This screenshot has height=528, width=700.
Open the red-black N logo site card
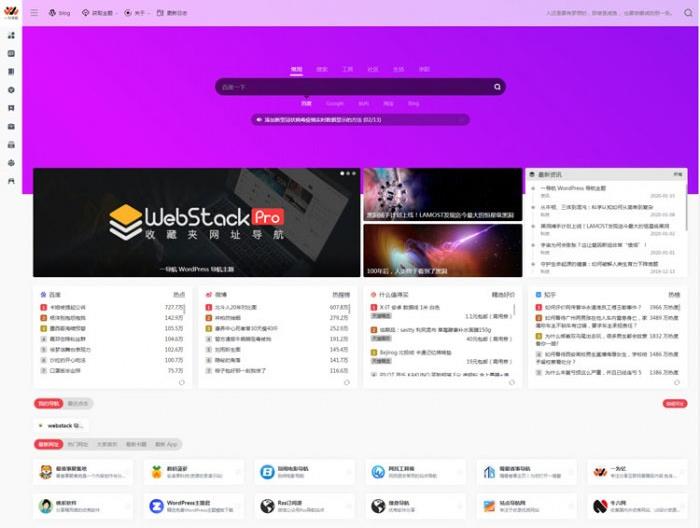[x=638, y=506]
